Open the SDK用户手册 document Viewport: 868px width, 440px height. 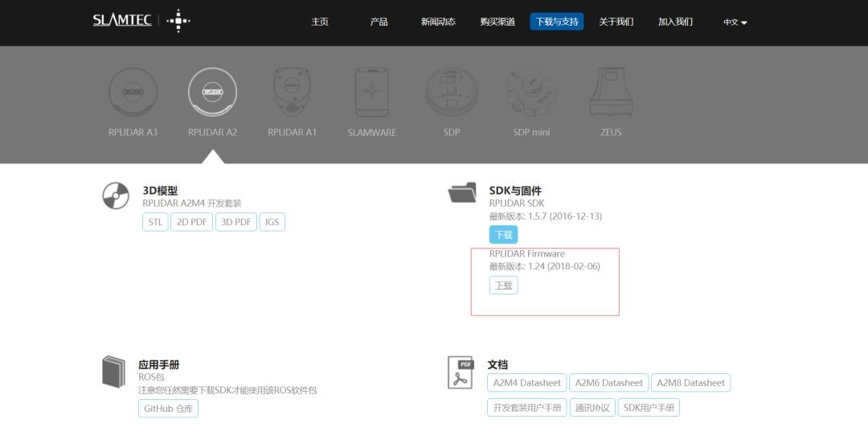point(649,407)
